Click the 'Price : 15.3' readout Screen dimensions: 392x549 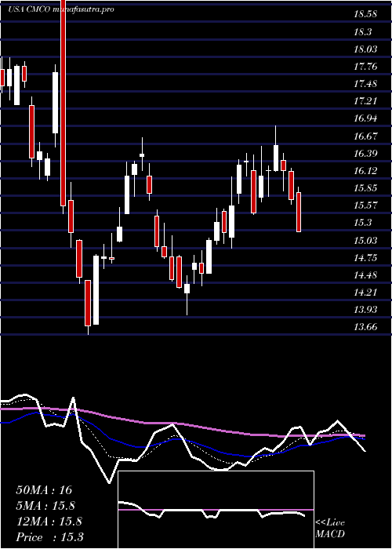pyautogui.click(x=49, y=536)
